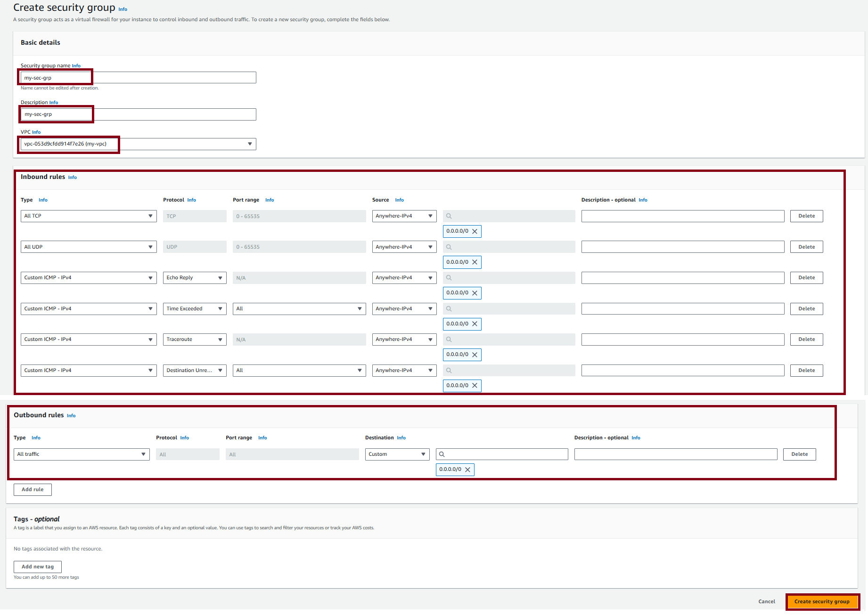
Task: Cancel the security group creation
Action: (x=767, y=602)
